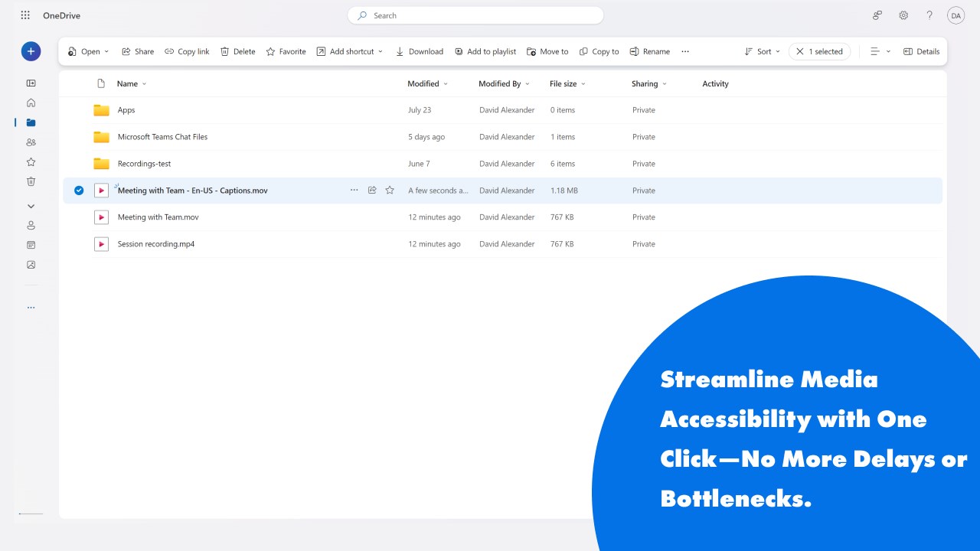The width and height of the screenshot is (980, 551).
Task: Click the OneDrive title link
Action: pyautogui.click(x=61, y=15)
